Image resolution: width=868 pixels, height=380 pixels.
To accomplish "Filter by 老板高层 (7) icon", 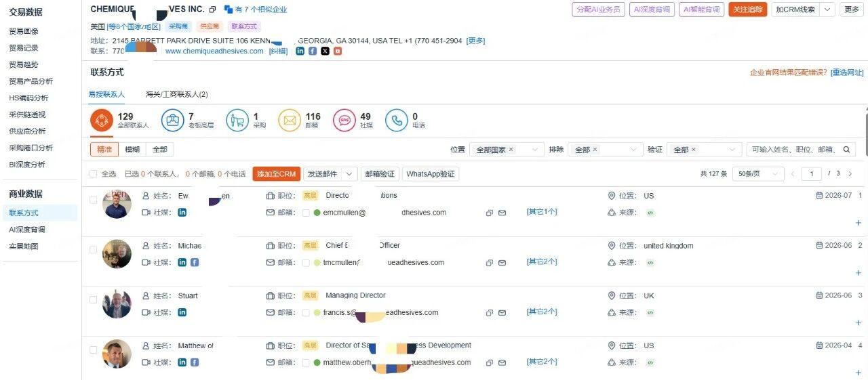I will click(x=173, y=121).
